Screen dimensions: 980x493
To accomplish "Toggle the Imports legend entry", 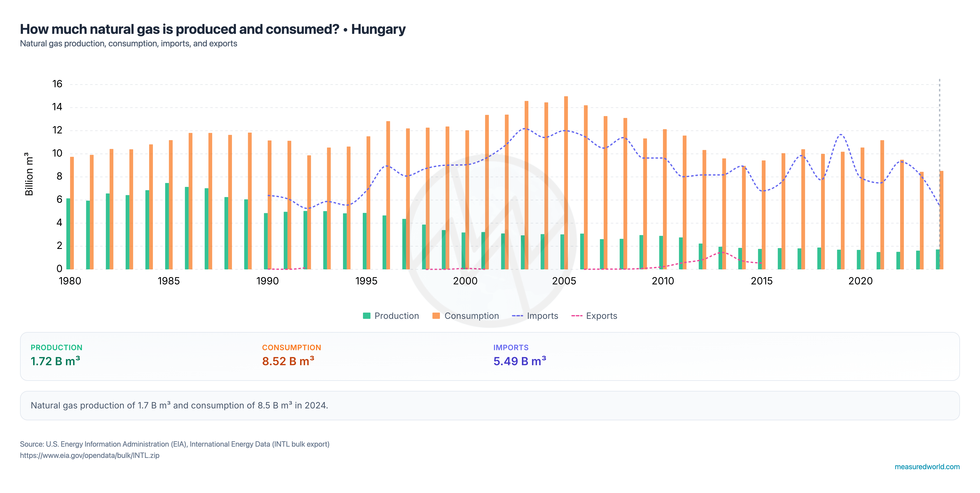I will (x=535, y=316).
